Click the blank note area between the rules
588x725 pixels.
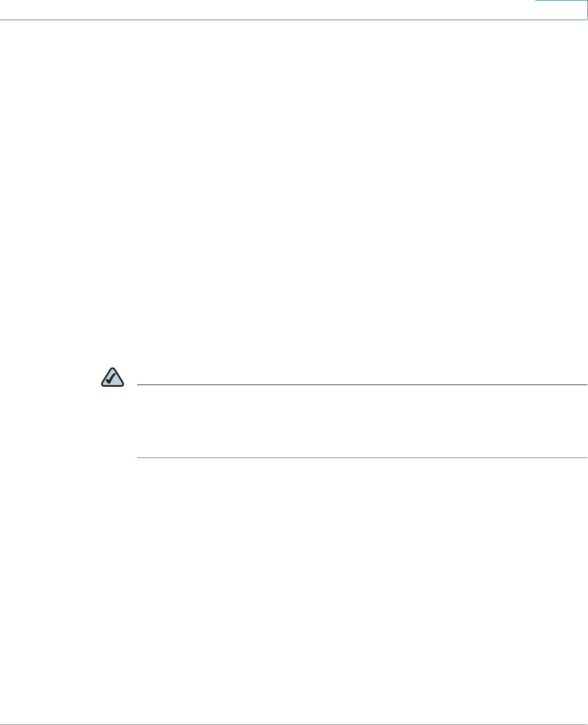[362, 422]
